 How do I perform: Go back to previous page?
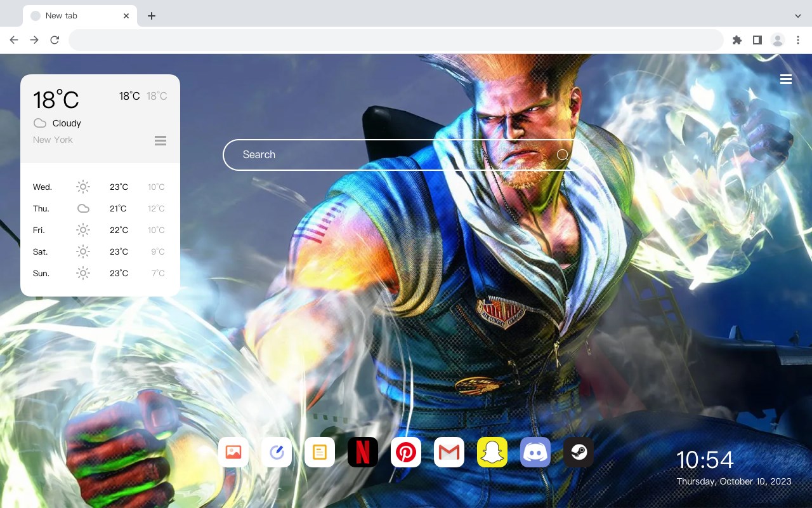[x=14, y=40]
